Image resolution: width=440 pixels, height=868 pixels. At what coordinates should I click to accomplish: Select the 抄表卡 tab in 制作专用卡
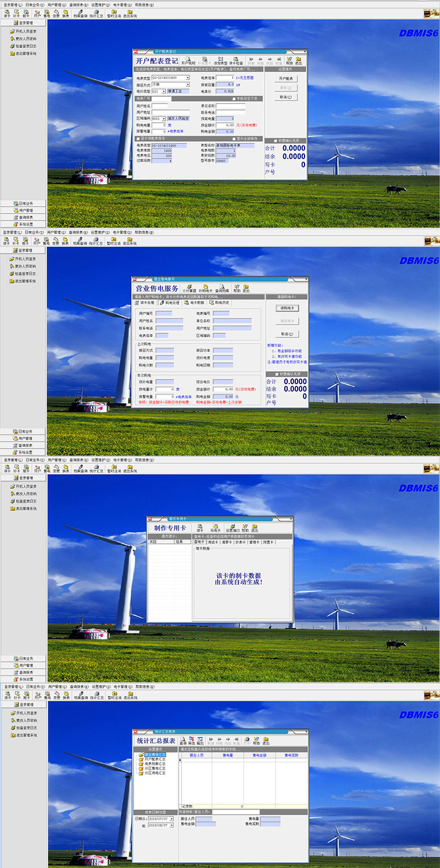pyautogui.click(x=241, y=542)
